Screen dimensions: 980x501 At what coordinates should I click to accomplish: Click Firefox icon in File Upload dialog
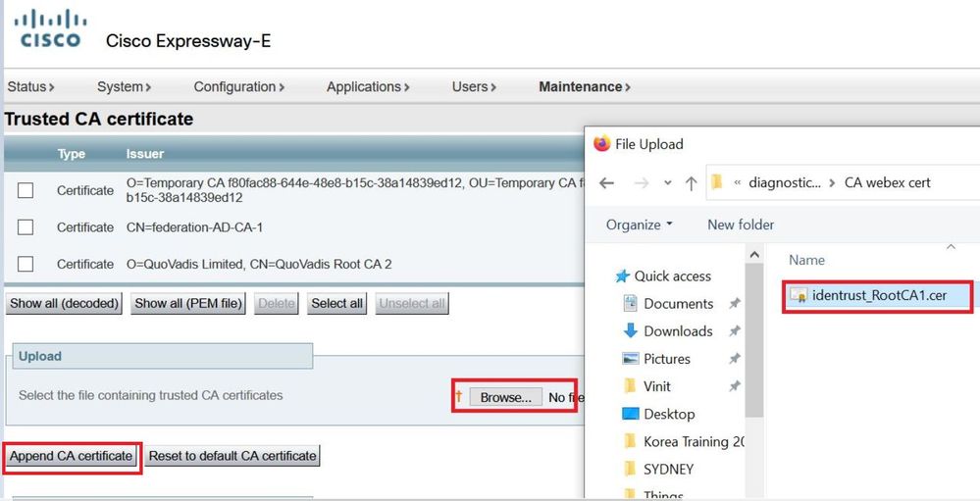click(x=602, y=144)
